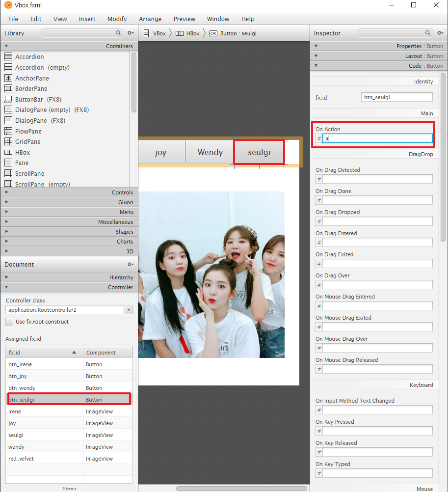The width and height of the screenshot is (448, 492).
Task: Click the Accordion container icon
Action: [8, 56]
